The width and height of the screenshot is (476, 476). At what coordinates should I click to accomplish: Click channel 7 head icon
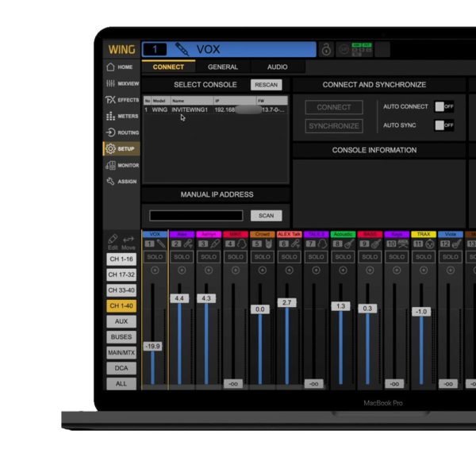point(322,244)
